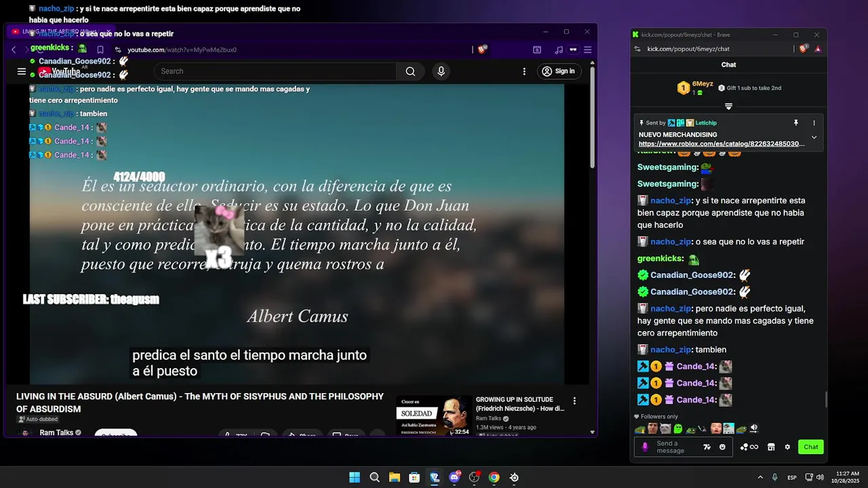The height and width of the screenshot is (488, 868).
Task: Open channel points infinity icon
Action: [x=749, y=447]
